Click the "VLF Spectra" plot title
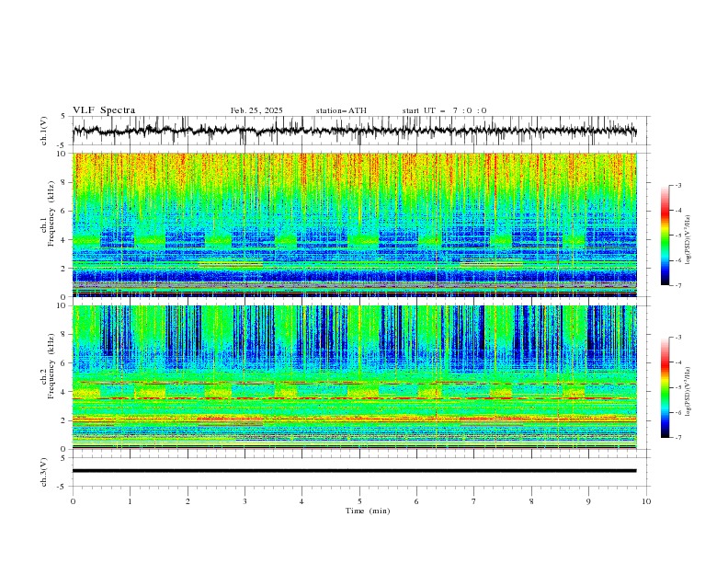 click(104, 110)
